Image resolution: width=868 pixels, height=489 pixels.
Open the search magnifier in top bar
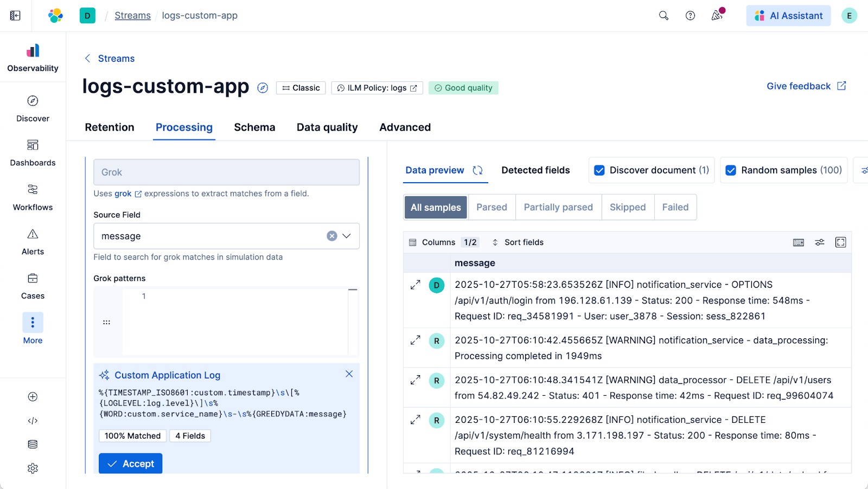(663, 16)
